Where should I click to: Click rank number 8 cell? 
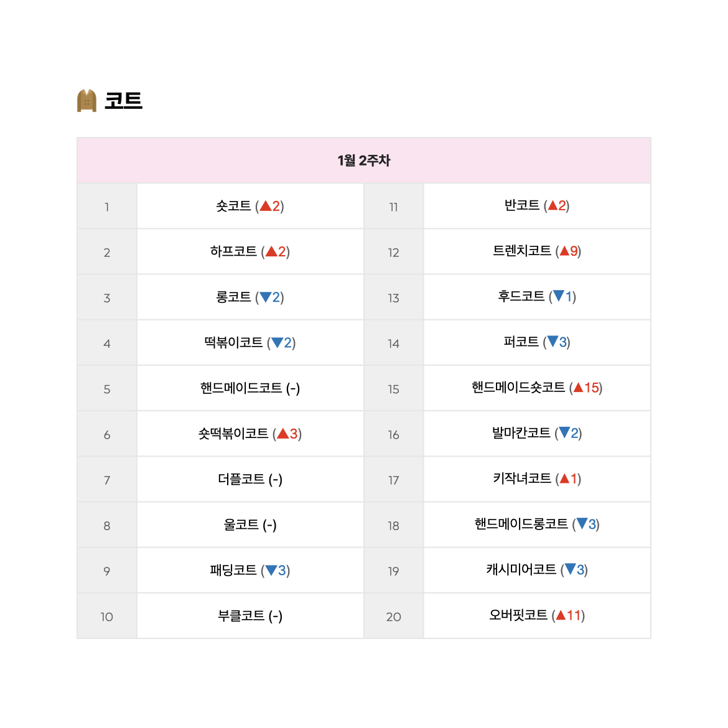click(107, 526)
